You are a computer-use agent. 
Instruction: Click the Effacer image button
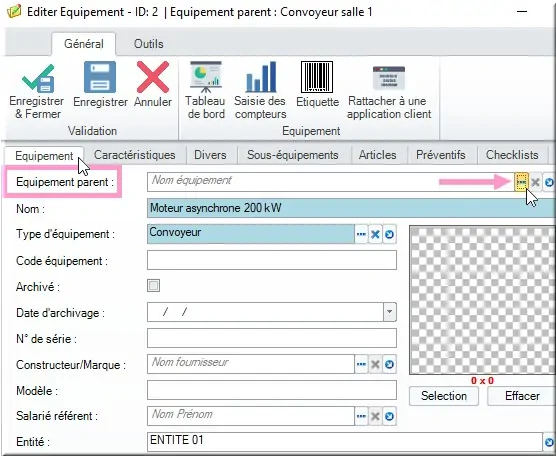point(522,396)
